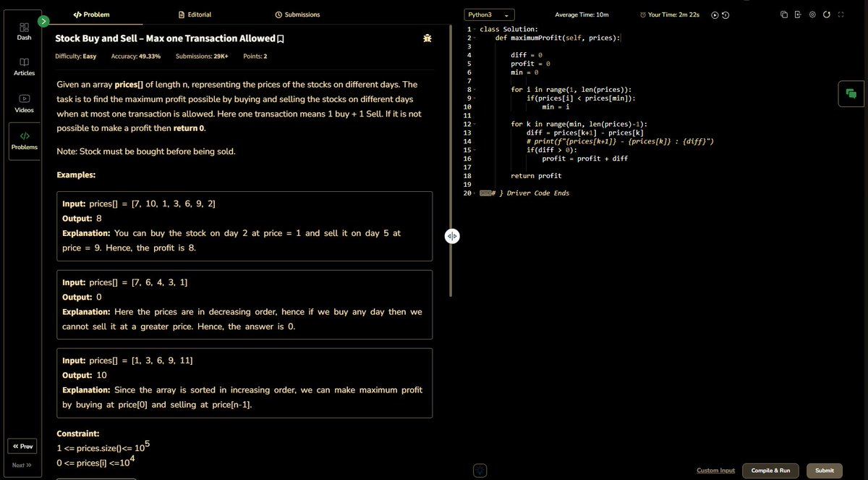Open the Videos sidebar section

[x=24, y=104]
